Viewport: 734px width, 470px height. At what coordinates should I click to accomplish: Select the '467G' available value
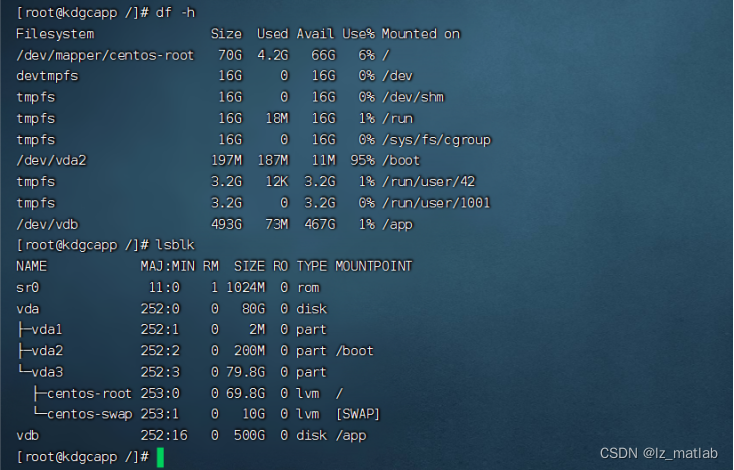coord(320,224)
